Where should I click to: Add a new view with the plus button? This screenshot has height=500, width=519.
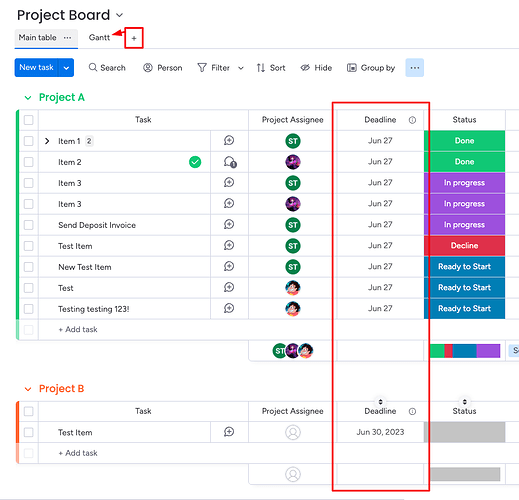click(134, 38)
